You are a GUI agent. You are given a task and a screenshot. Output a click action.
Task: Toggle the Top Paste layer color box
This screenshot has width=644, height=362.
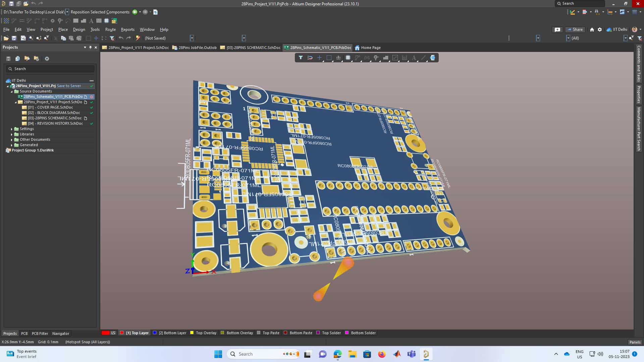click(259, 333)
